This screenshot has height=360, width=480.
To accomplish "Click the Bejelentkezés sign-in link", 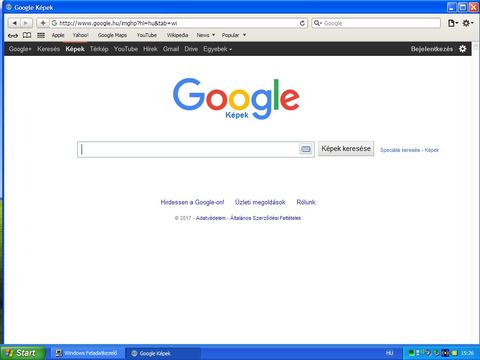I will 432,49.
